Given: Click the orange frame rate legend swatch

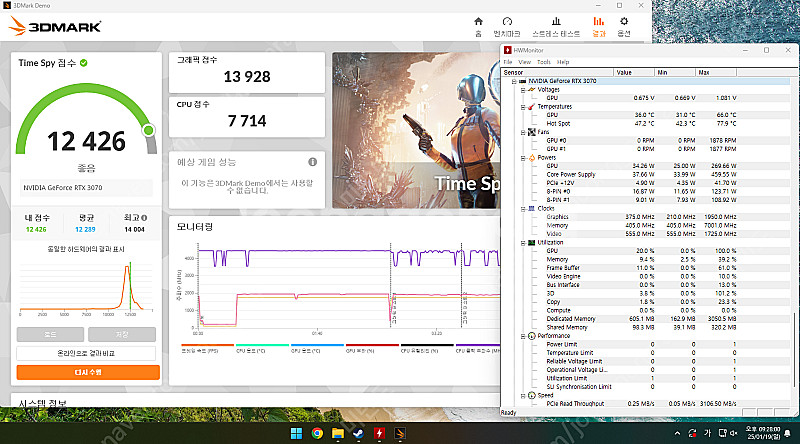Looking at the screenshot, I should [207, 345].
